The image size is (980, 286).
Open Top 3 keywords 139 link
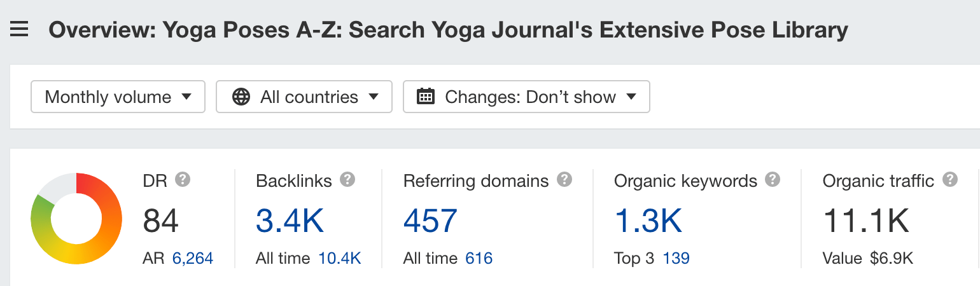point(676,259)
